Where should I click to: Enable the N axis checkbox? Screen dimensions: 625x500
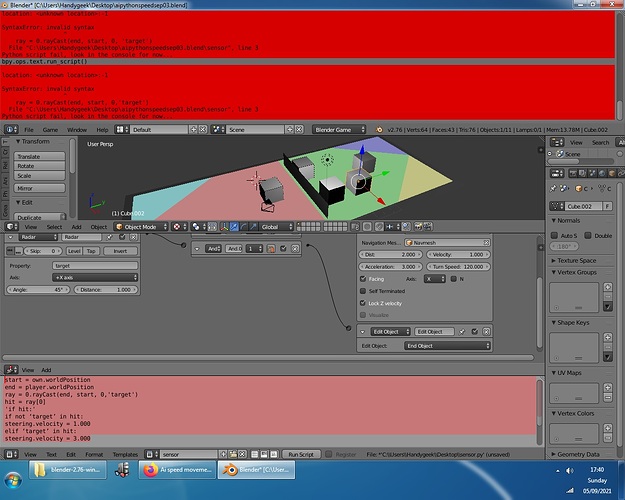point(454,279)
